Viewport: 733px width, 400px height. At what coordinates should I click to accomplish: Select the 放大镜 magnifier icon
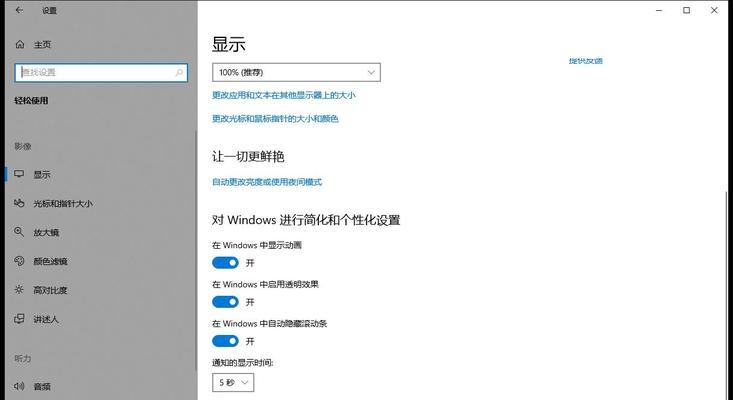(x=19, y=232)
